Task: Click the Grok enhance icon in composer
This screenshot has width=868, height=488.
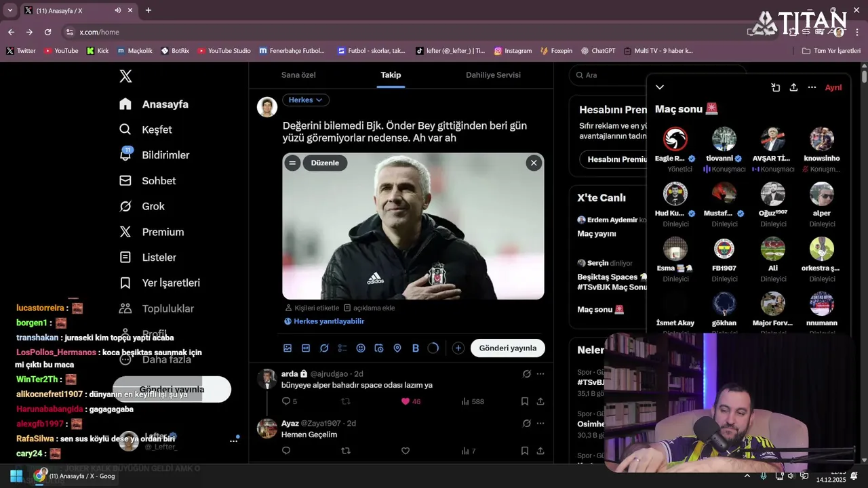Action: (x=324, y=348)
